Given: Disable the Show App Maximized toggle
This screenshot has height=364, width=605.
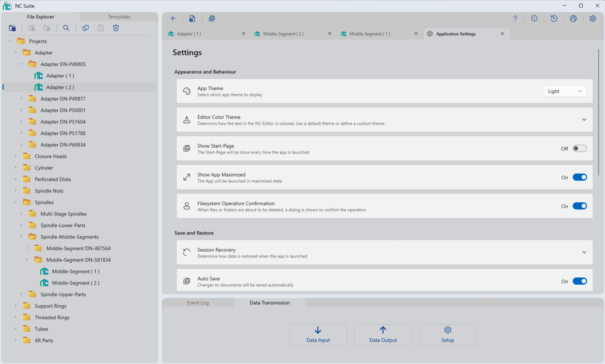Looking at the screenshot, I should click(x=579, y=177).
